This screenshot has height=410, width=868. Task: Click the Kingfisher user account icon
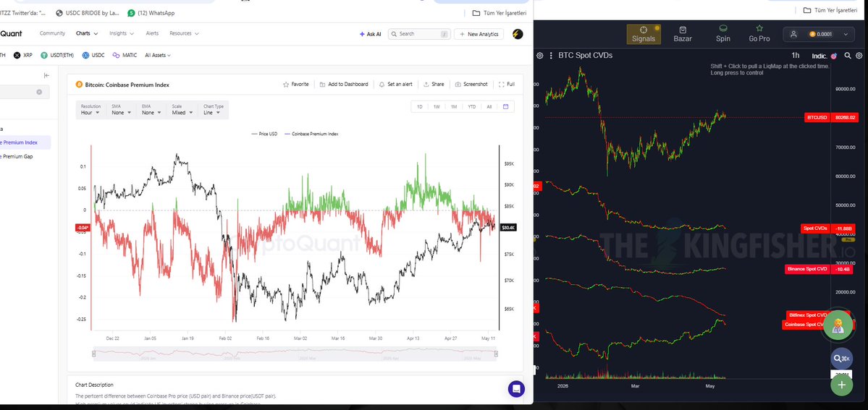click(x=793, y=34)
